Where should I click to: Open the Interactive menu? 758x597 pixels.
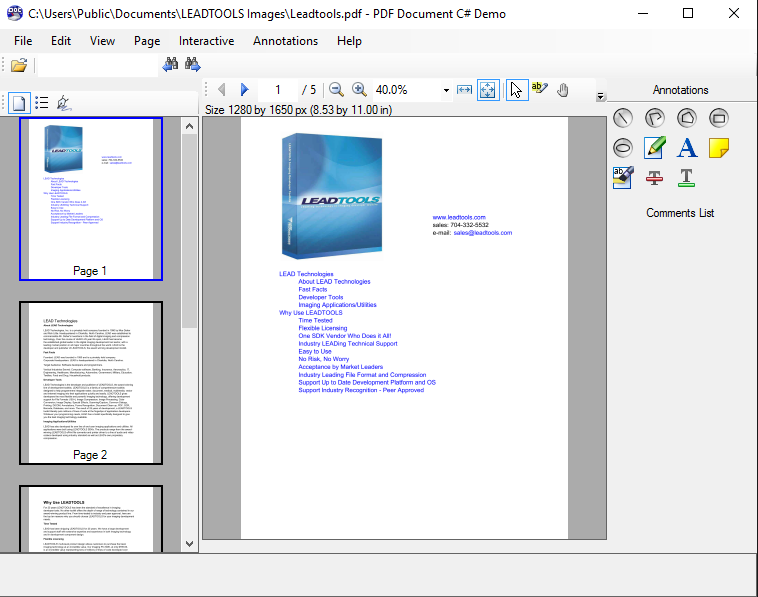coord(206,41)
